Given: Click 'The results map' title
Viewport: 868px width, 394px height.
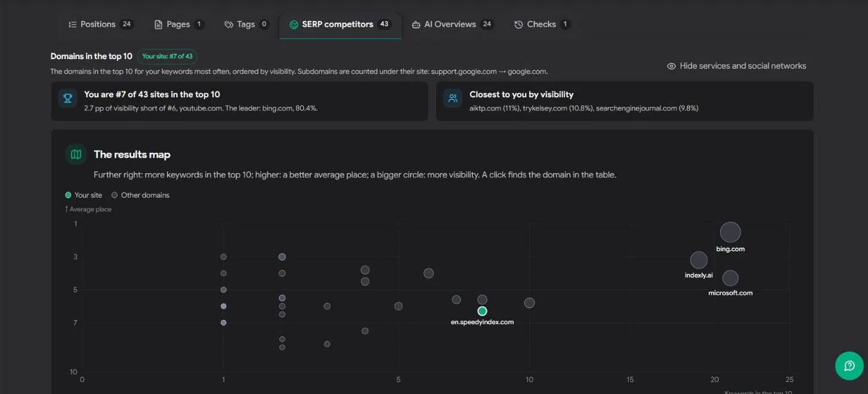Looking at the screenshot, I should tap(132, 155).
